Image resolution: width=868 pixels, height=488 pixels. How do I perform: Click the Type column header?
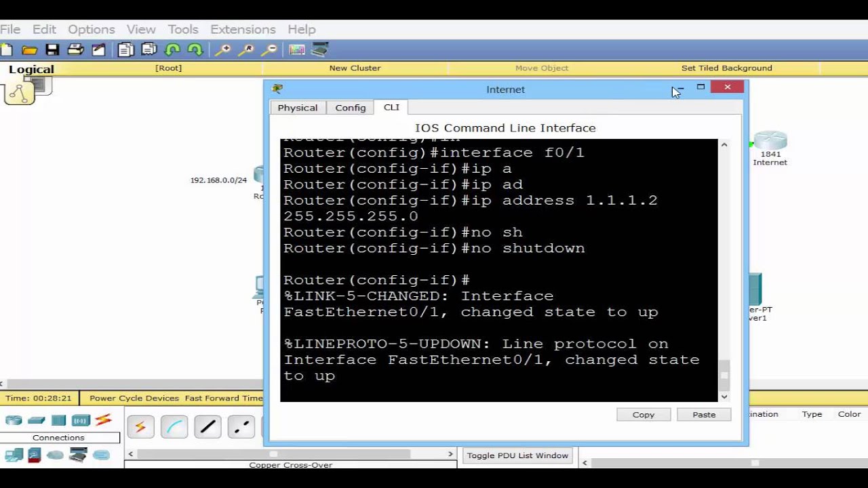click(812, 414)
